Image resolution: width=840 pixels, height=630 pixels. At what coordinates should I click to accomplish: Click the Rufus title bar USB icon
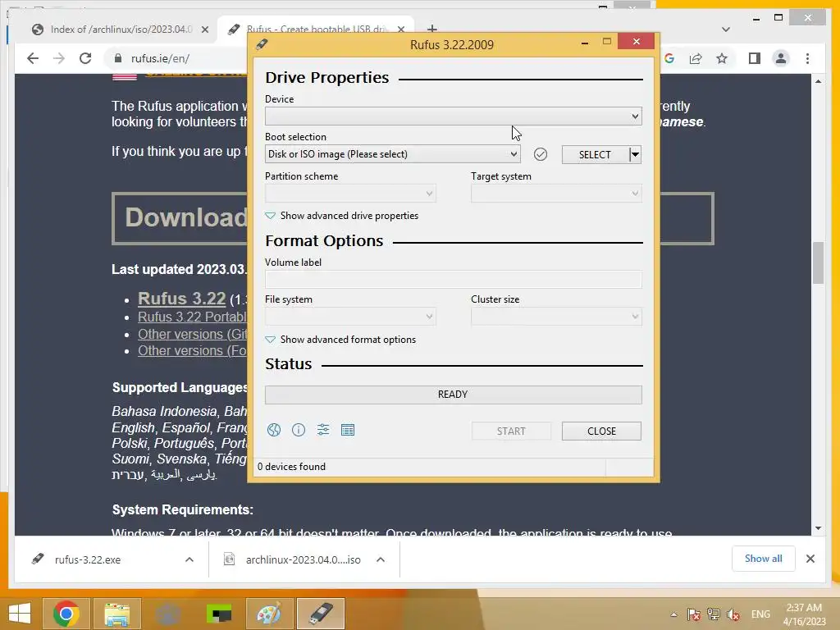[262, 44]
